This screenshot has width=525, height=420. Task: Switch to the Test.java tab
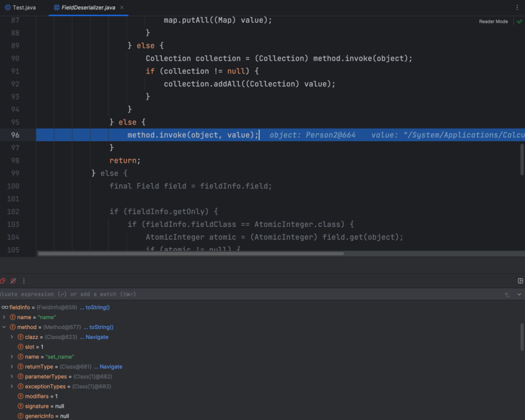coord(20,8)
